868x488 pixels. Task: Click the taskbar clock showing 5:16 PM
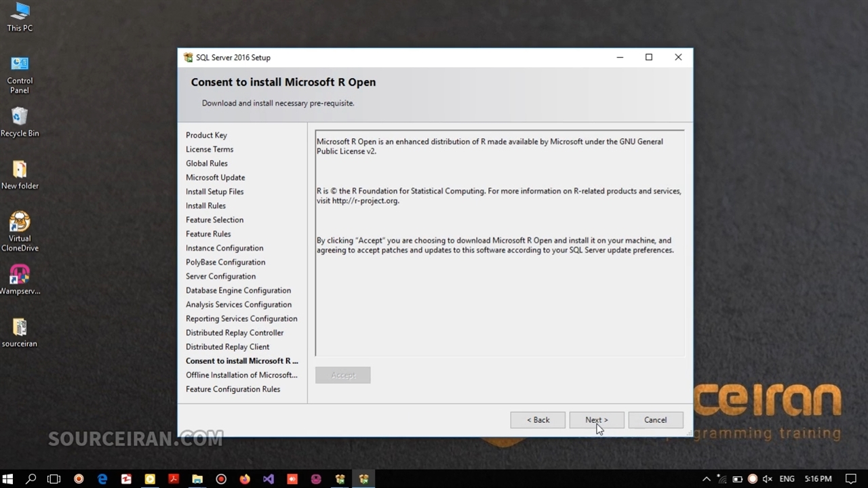pos(817,479)
